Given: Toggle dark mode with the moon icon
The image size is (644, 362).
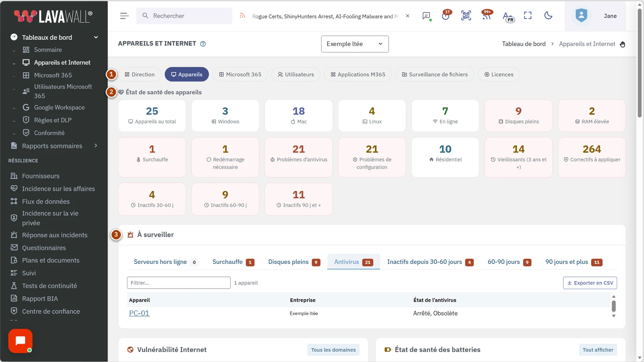Looking at the screenshot, I should [548, 16].
